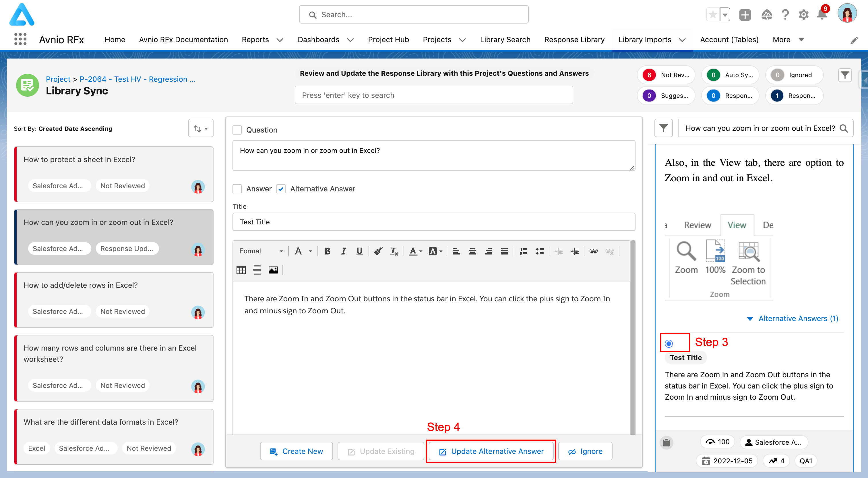The width and height of the screenshot is (868, 478).
Task: Align text left in editor toolbar
Action: [456, 251]
